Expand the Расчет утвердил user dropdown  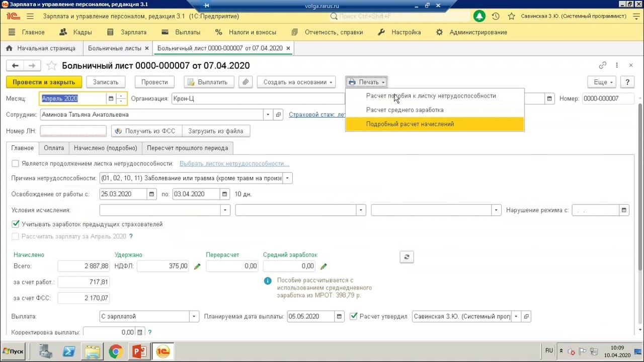[516, 316]
